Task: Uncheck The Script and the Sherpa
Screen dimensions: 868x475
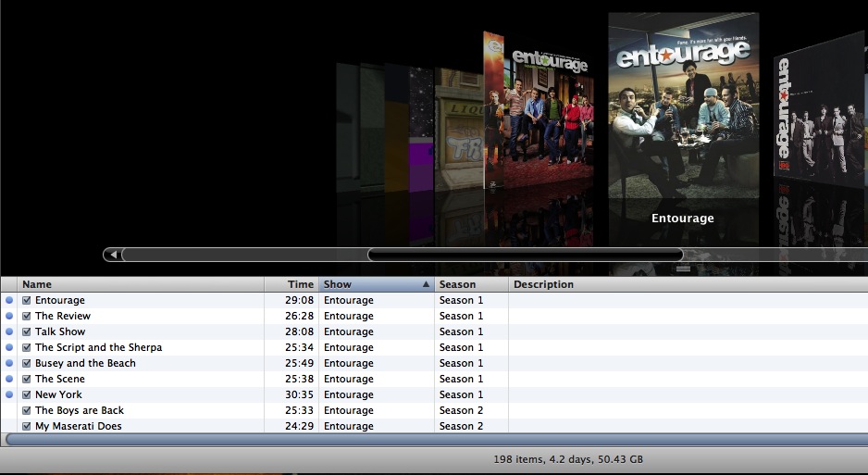Action: [26, 347]
